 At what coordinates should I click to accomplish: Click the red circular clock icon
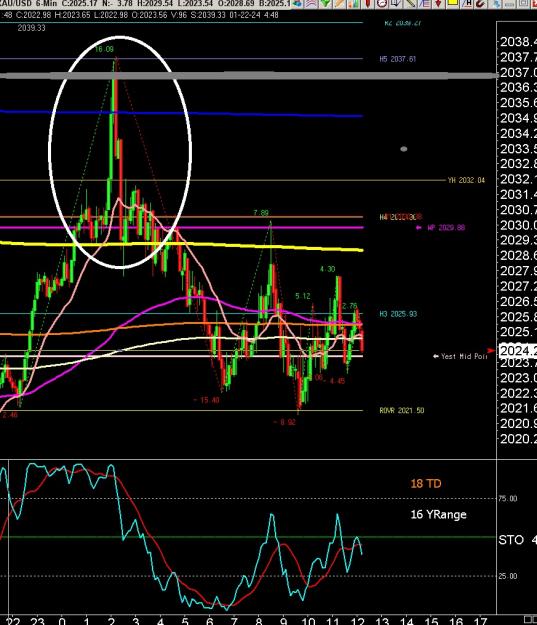(x=382, y=4)
